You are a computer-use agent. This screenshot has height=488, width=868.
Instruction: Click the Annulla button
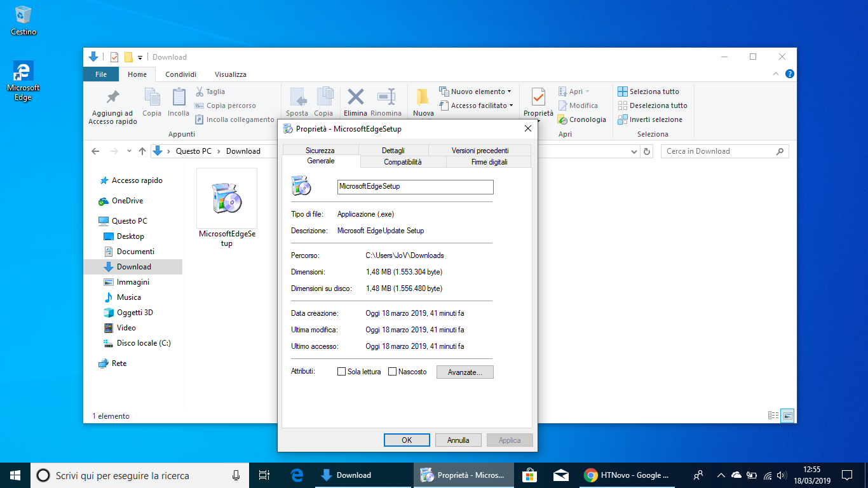pyautogui.click(x=458, y=440)
